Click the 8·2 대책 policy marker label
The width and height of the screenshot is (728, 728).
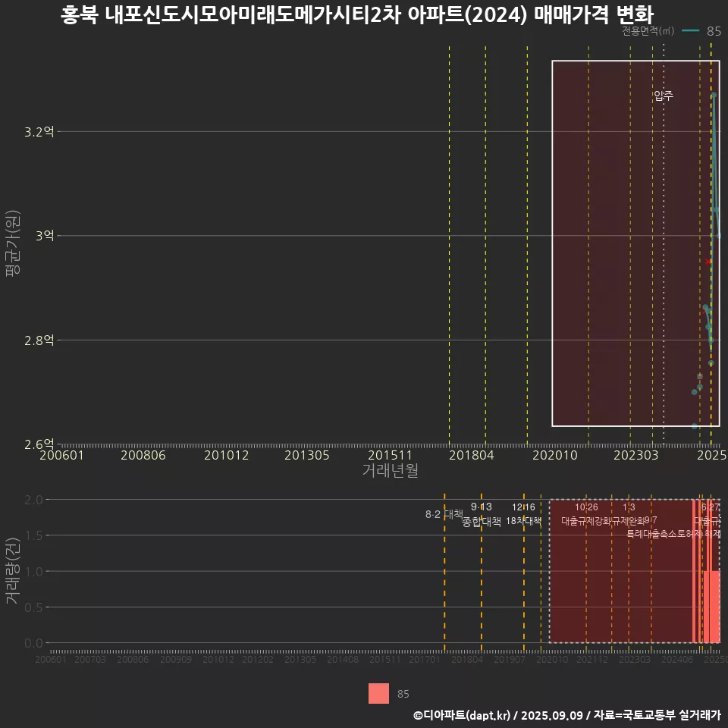444,514
